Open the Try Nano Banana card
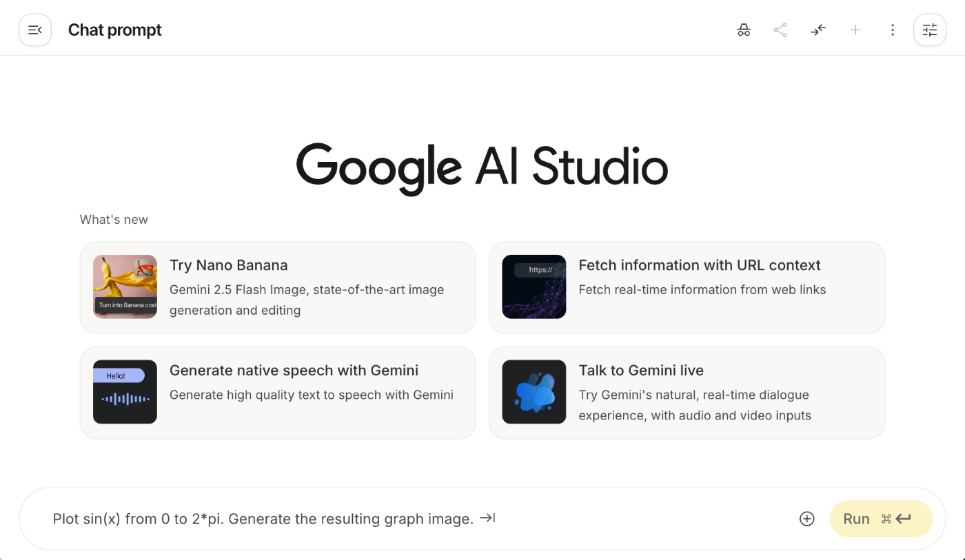Image resolution: width=965 pixels, height=560 pixels. coord(278,287)
